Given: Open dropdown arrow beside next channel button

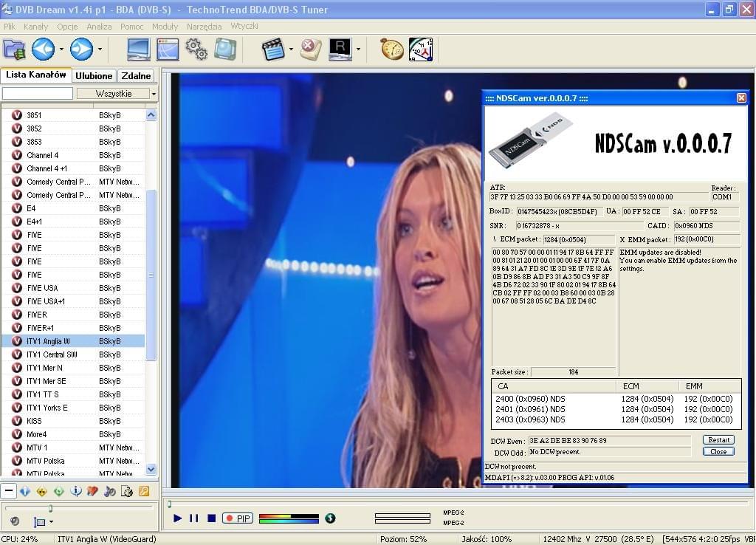Looking at the screenshot, I should (x=100, y=49).
